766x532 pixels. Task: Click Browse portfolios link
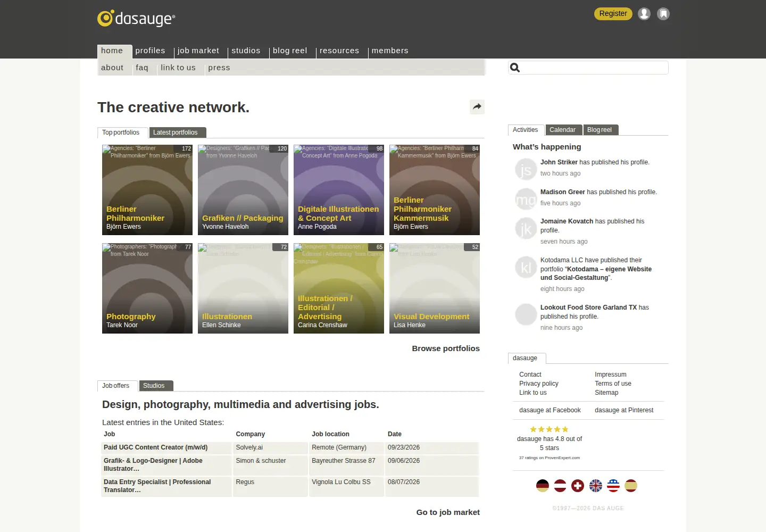(446, 348)
